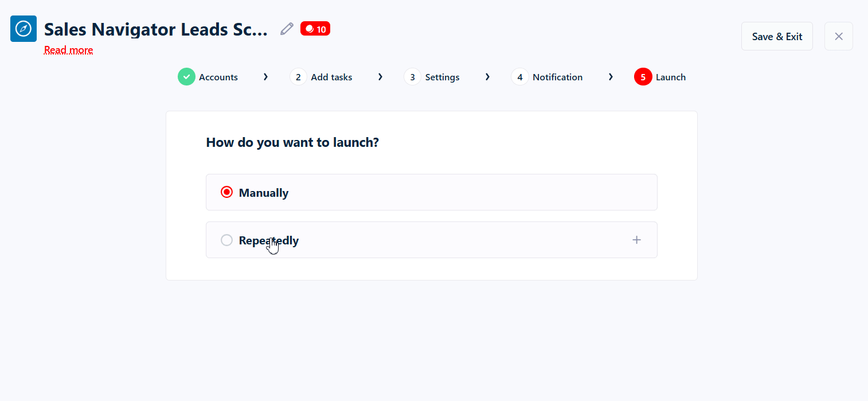Image resolution: width=868 pixels, height=401 pixels.
Task: Click the step 3 number circle
Action: (x=412, y=77)
